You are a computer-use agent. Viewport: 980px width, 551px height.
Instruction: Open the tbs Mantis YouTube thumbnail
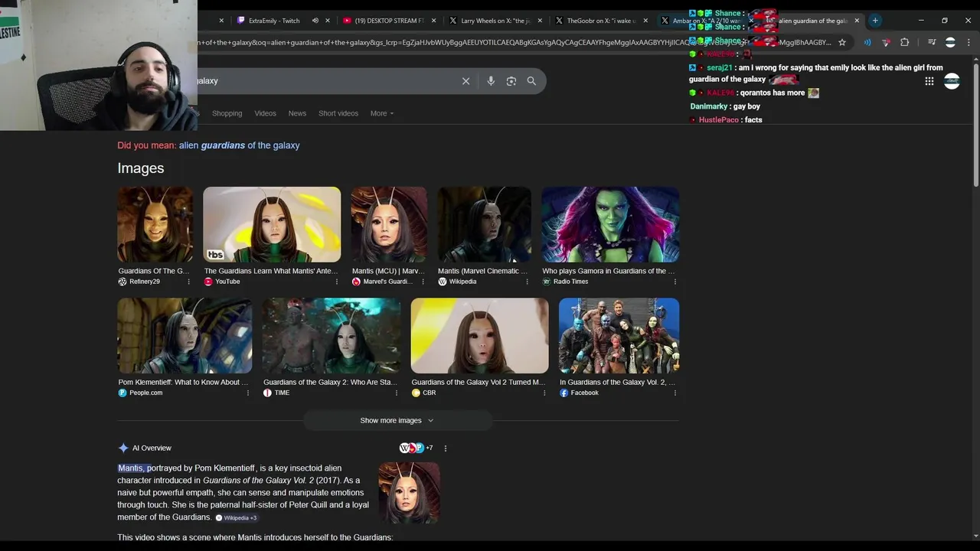click(272, 224)
